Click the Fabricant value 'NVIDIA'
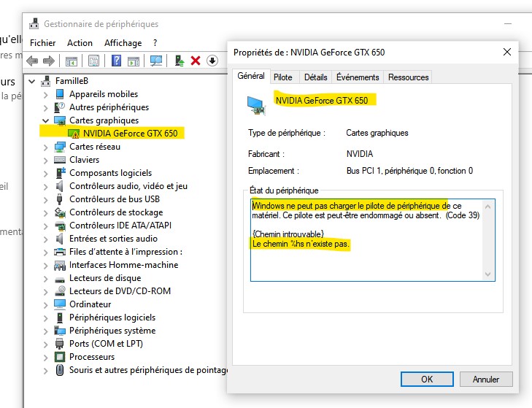This screenshot has height=408, width=532. 360,154
